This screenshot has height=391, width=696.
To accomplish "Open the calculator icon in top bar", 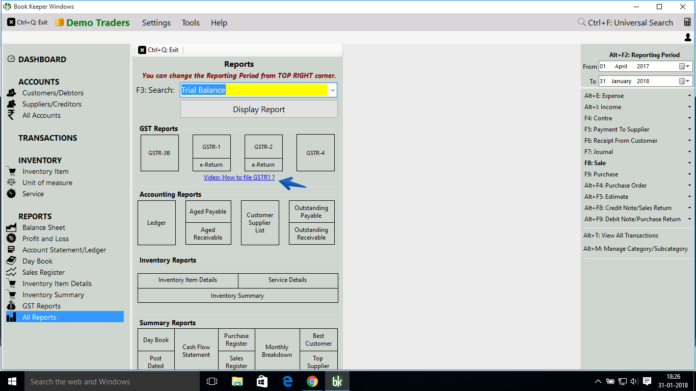I will (687, 23).
